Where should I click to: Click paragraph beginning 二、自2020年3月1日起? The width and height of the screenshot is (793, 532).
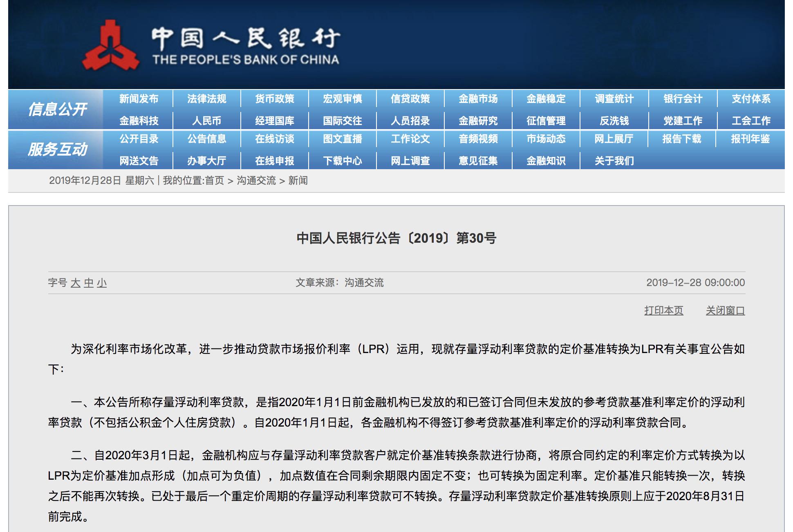(x=396, y=486)
